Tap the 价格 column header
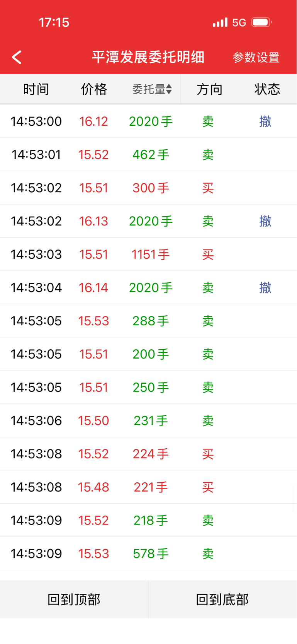Screen dimensions: 297x644 tap(93, 89)
